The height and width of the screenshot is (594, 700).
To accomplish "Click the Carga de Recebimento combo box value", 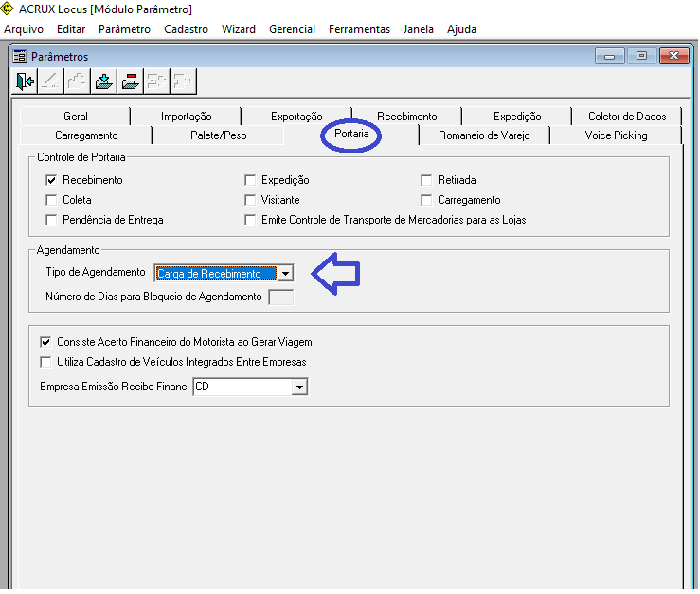I will pyautogui.click(x=216, y=274).
